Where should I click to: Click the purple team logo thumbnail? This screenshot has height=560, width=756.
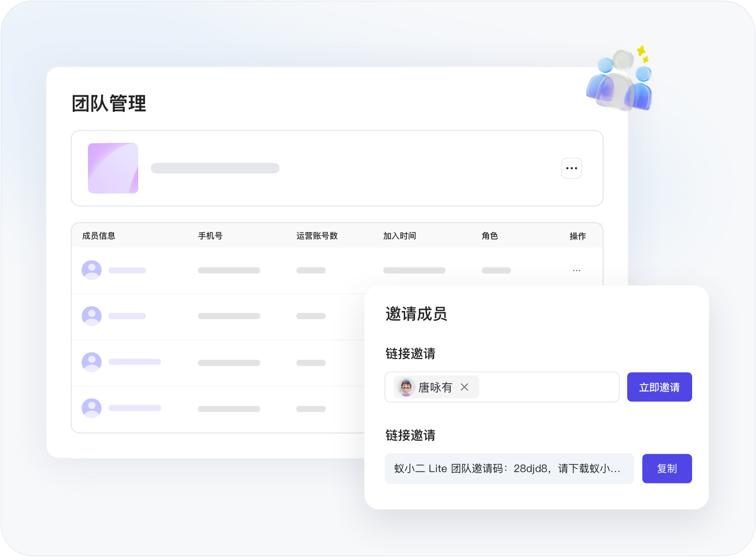coord(113,168)
